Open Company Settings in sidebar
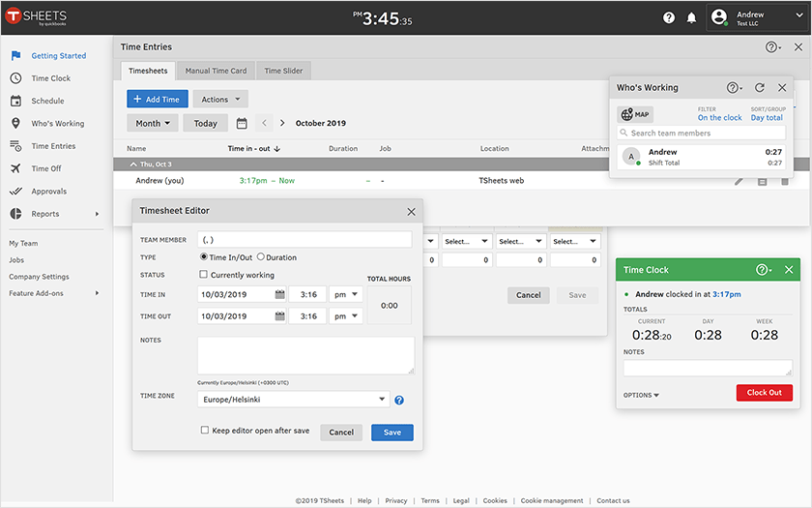 (39, 277)
